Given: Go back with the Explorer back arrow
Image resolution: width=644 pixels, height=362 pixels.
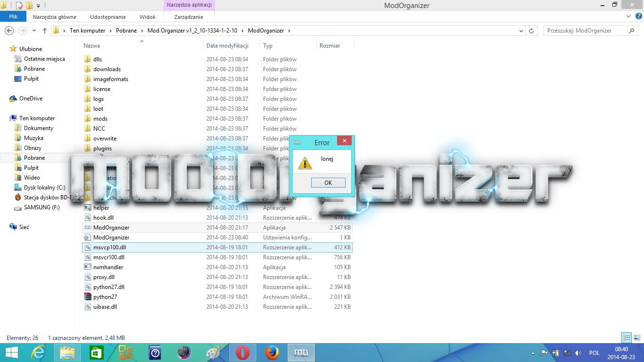Looking at the screenshot, I should coord(9,31).
